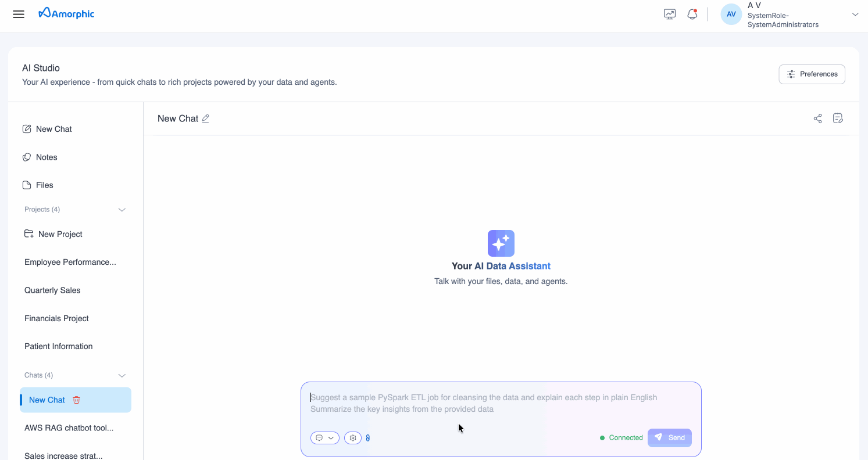Image resolution: width=868 pixels, height=460 pixels.
Task: Open the user account dropdown chevron
Action: pyautogui.click(x=855, y=13)
